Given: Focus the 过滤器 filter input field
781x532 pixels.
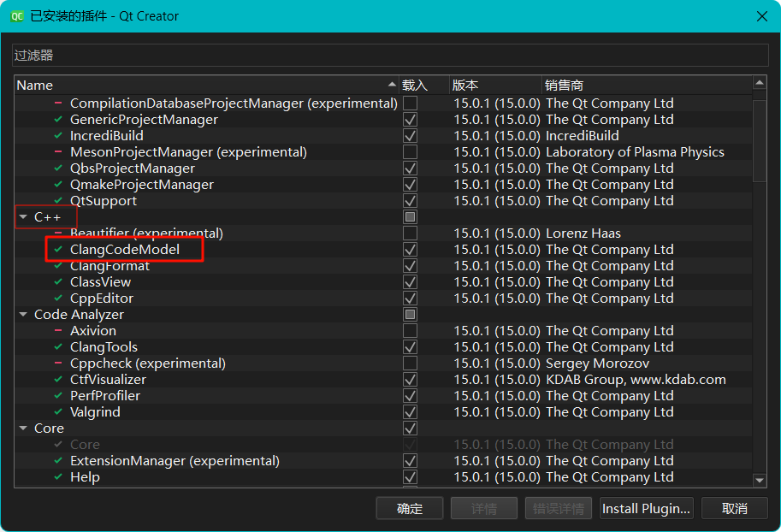Looking at the screenshot, I should 390,56.
